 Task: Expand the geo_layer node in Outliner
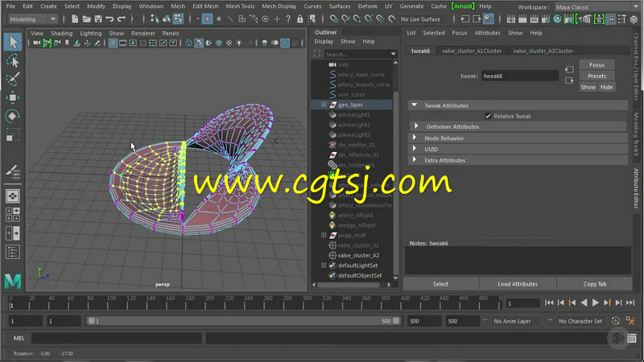click(324, 105)
